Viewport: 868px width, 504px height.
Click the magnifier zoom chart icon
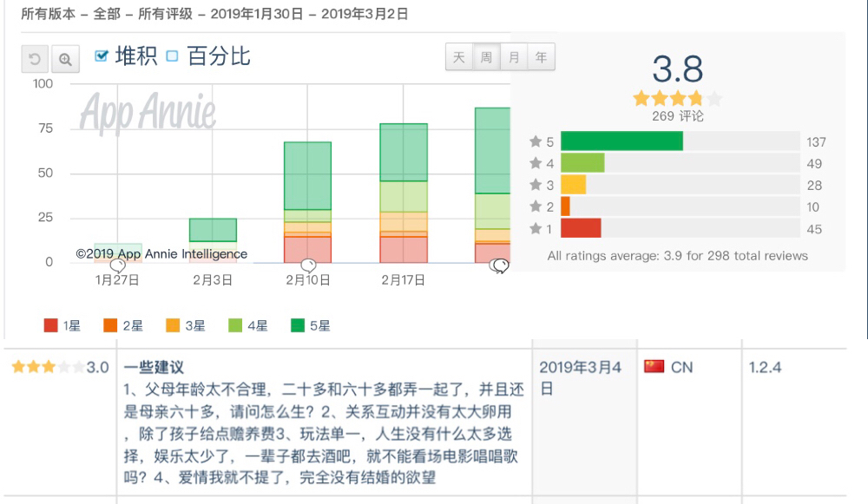(x=65, y=59)
